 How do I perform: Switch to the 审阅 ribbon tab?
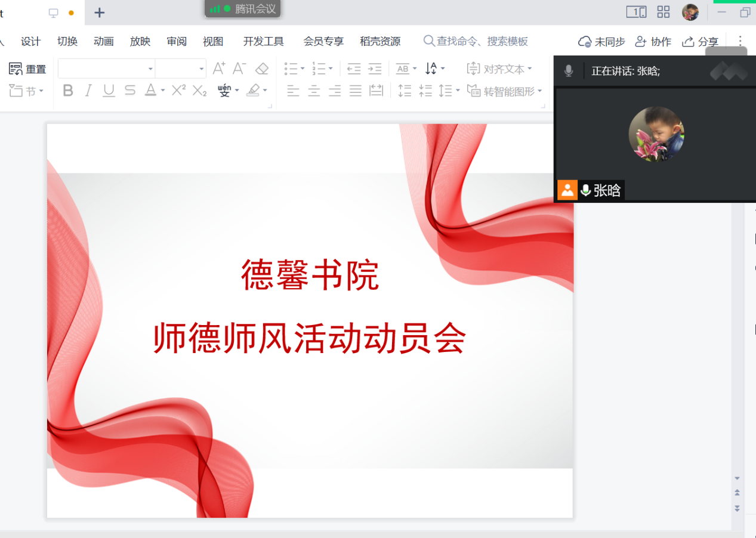[177, 41]
